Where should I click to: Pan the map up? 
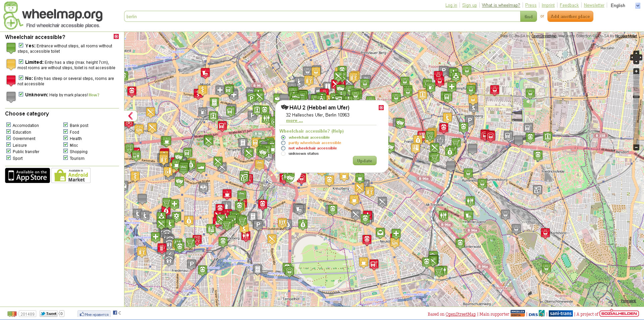tap(636, 53)
